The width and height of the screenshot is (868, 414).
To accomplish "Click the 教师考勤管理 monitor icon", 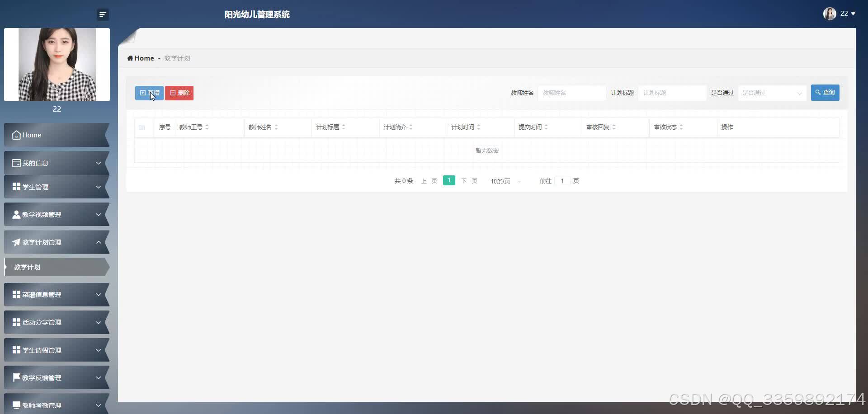I will coord(16,405).
